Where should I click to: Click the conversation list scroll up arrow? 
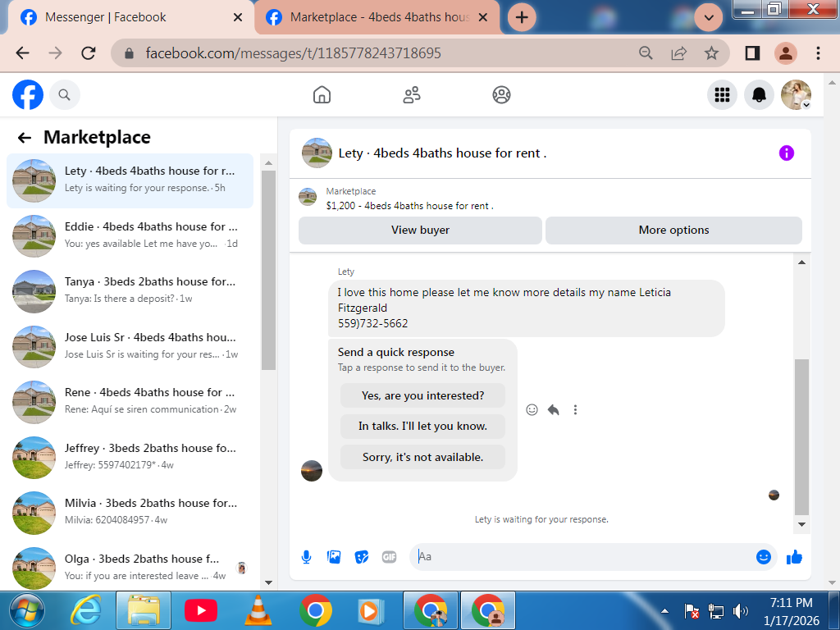pos(268,163)
